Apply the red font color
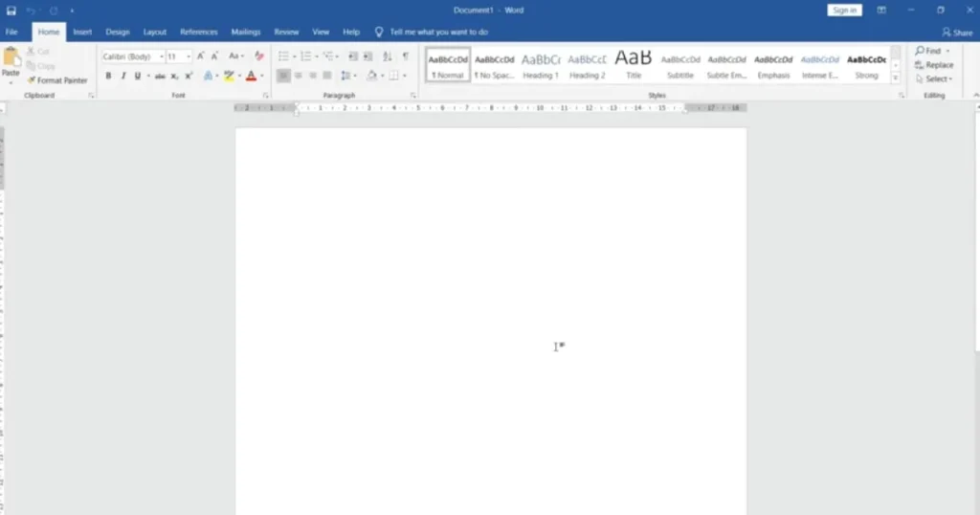 tap(252, 76)
